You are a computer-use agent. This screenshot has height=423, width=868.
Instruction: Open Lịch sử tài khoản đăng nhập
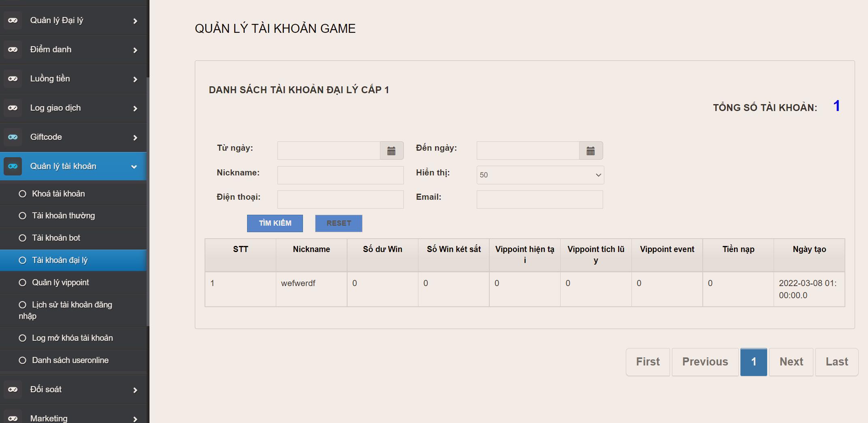(x=73, y=310)
